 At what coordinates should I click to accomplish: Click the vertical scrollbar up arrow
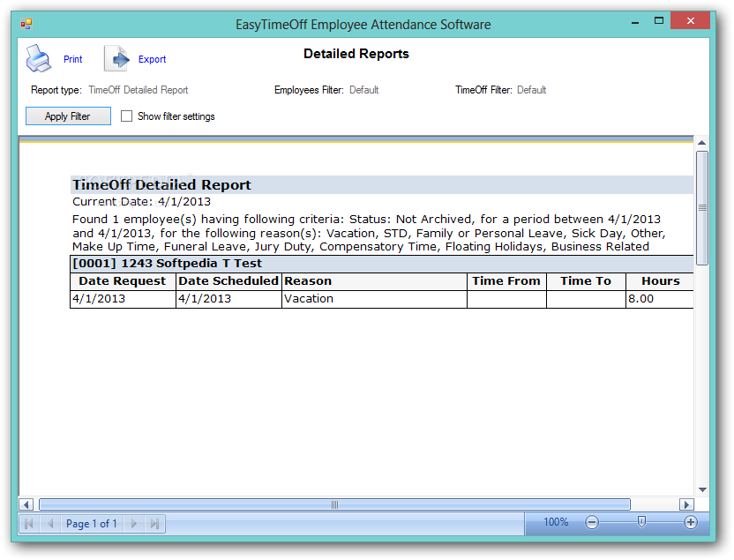pos(701,143)
